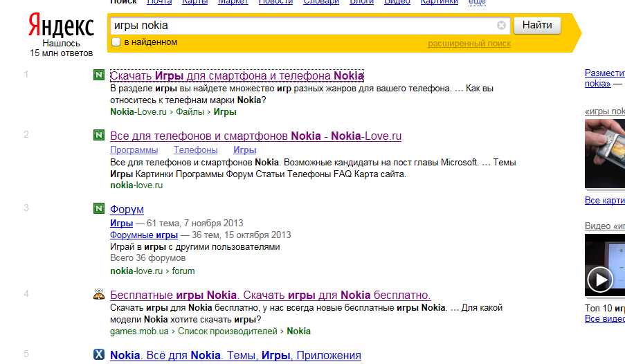The width and height of the screenshot is (625, 364).
Task: Open "Все для телефонов и смартфонов Nokia" result
Action: click(x=255, y=136)
